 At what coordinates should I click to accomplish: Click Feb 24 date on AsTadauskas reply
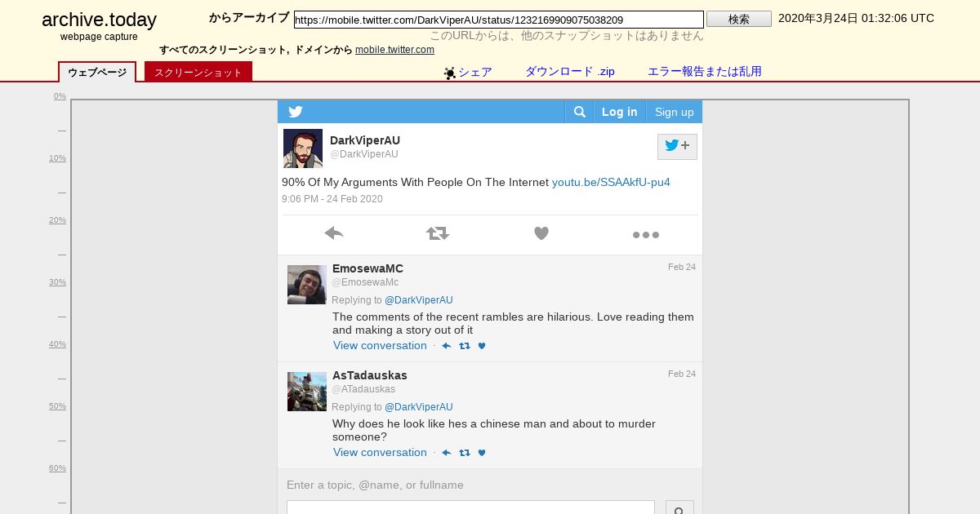click(682, 374)
